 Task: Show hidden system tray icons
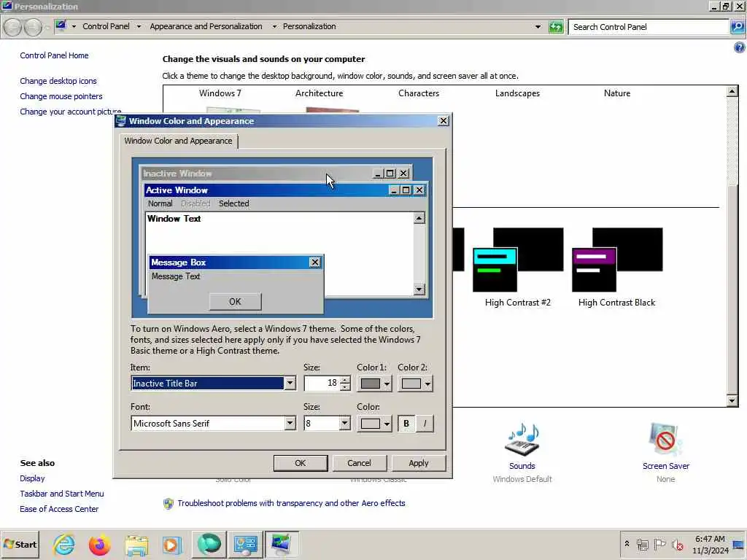[x=627, y=544]
